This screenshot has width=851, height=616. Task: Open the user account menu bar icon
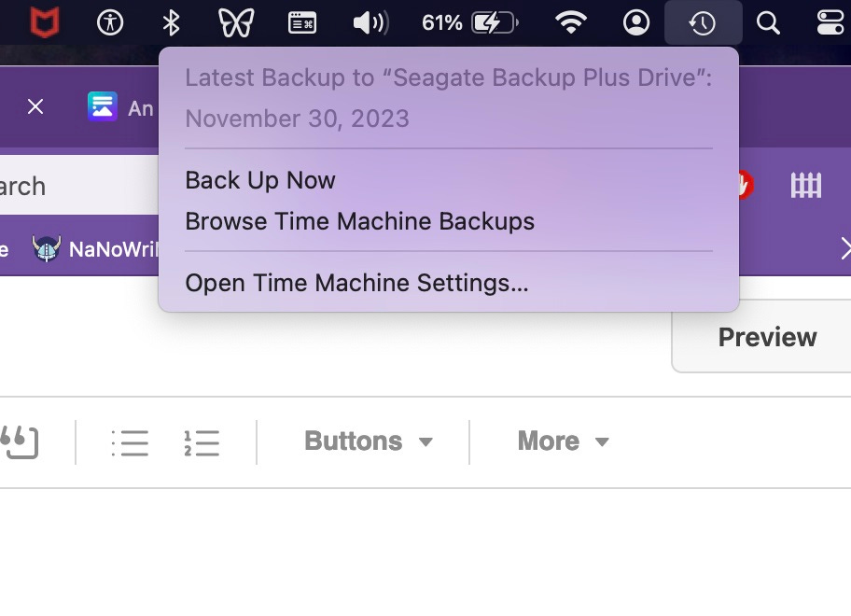tap(636, 22)
